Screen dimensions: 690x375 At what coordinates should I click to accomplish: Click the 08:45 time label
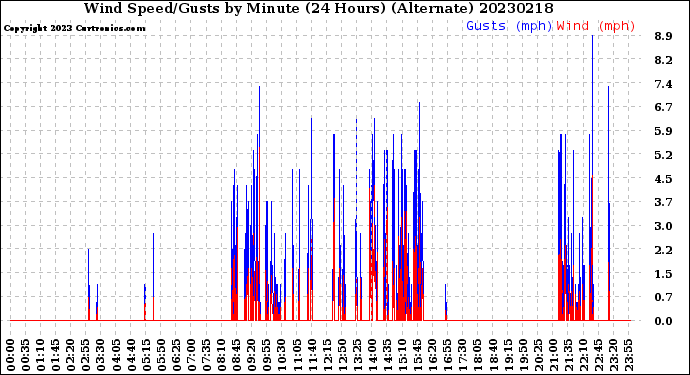(236, 355)
